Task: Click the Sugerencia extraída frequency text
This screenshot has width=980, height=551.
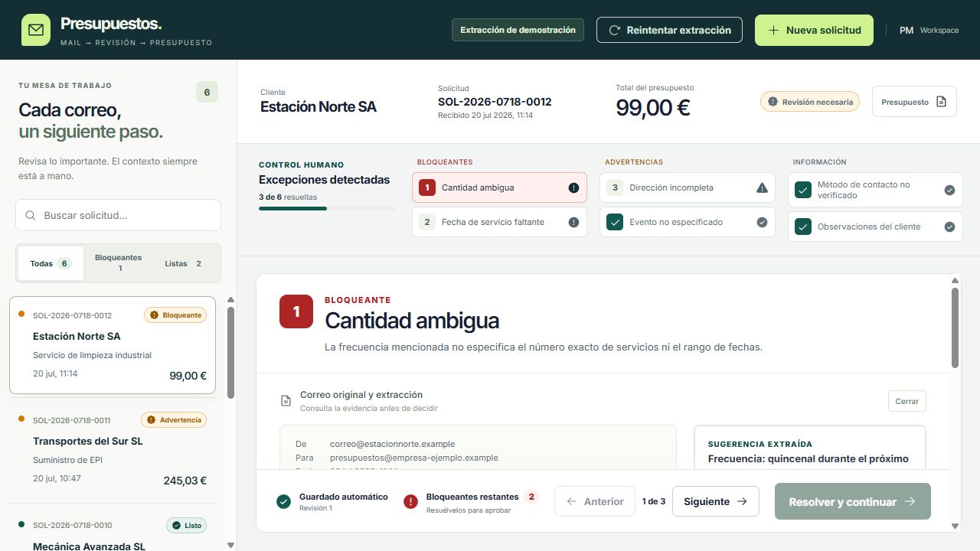Action: [808, 458]
